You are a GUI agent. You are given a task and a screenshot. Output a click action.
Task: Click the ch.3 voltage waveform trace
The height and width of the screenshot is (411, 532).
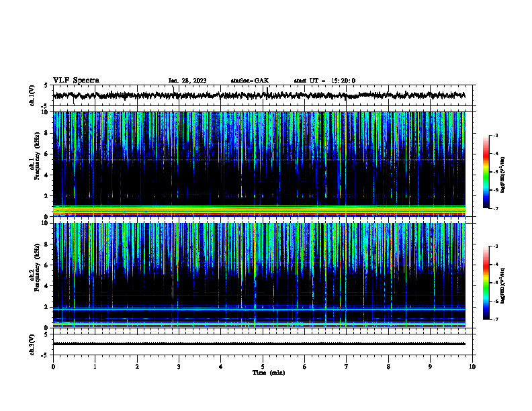pos(259,344)
